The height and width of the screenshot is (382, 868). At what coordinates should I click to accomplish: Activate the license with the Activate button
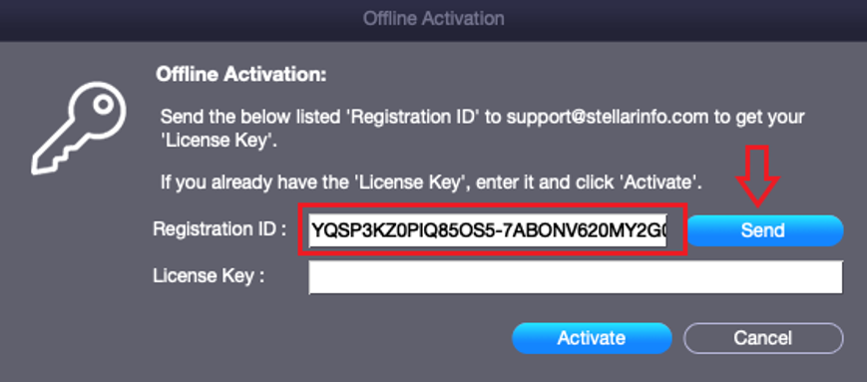tap(592, 338)
